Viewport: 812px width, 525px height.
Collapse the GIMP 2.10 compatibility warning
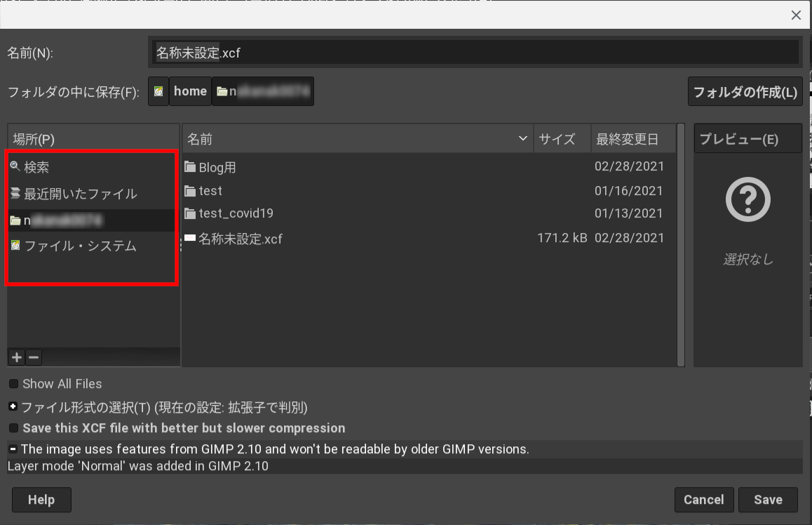tap(12, 449)
